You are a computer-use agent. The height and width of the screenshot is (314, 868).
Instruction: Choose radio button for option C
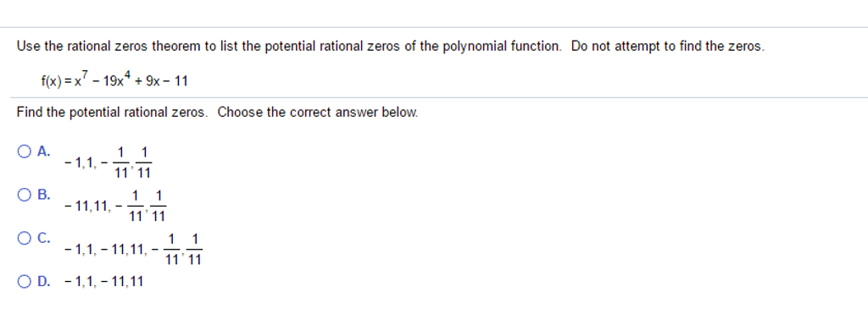[25, 239]
